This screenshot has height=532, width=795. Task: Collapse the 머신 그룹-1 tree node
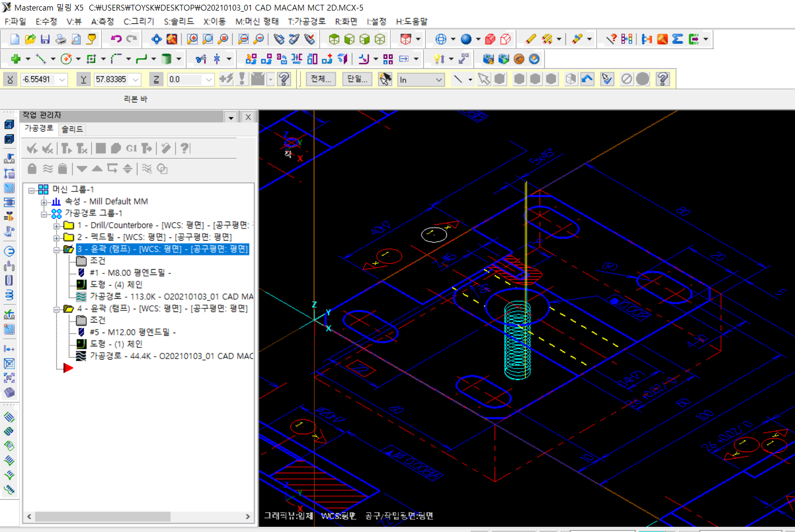(32, 190)
